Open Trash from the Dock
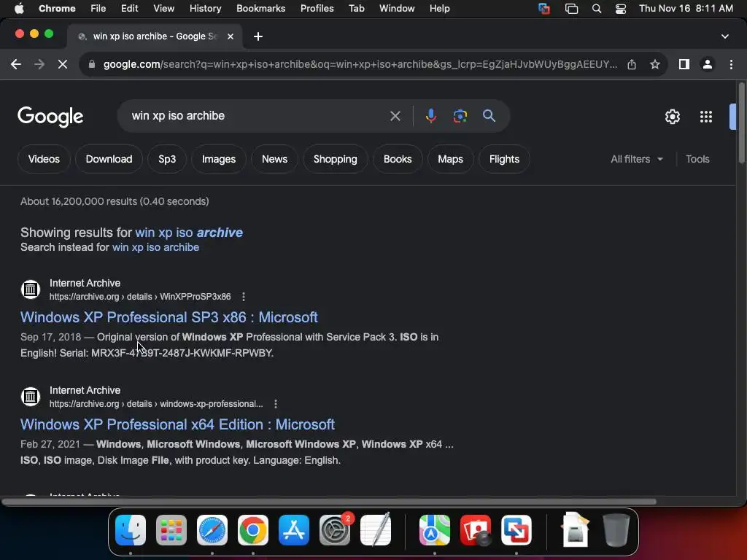747x560 pixels. point(616,530)
